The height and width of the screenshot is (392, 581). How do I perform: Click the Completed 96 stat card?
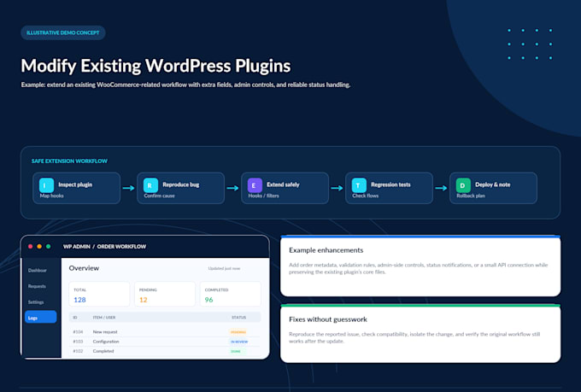coord(231,294)
